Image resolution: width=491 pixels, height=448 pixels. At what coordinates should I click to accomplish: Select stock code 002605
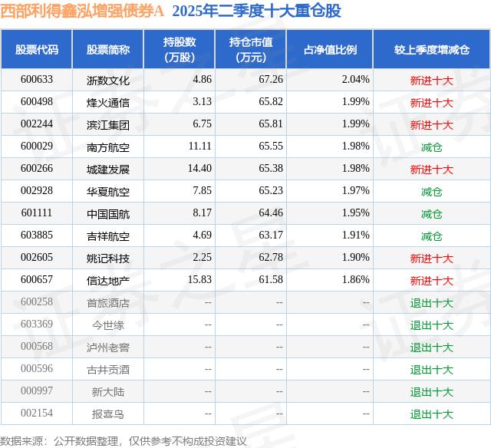point(37,257)
